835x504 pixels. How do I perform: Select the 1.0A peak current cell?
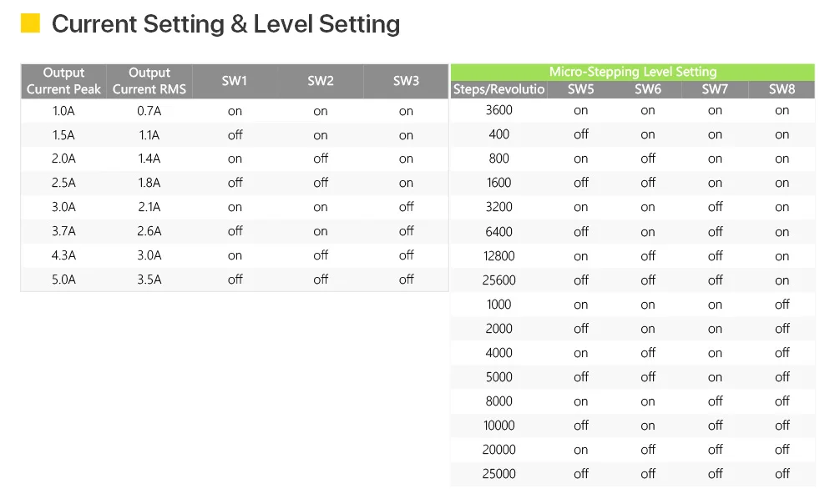[x=63, y=111]
